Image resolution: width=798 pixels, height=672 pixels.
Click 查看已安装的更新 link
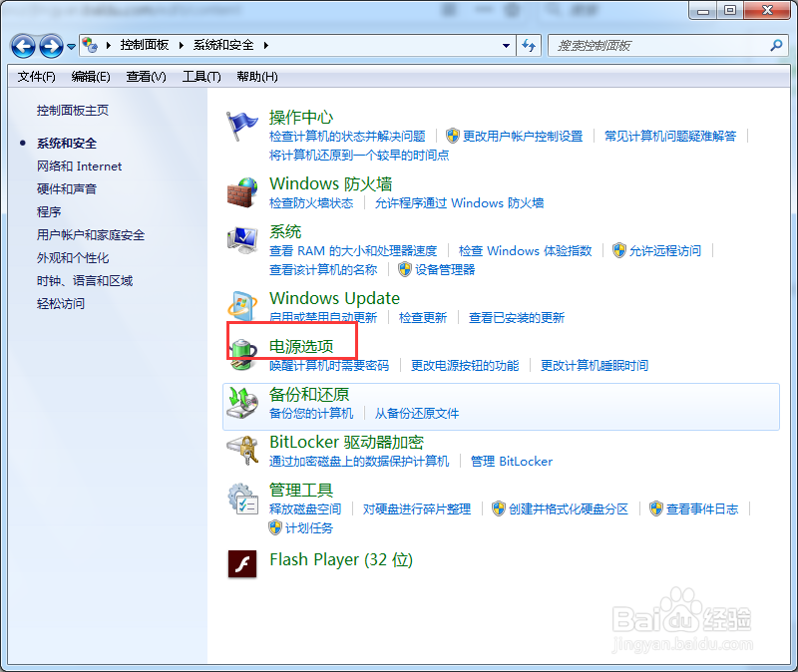click(517, 318)
